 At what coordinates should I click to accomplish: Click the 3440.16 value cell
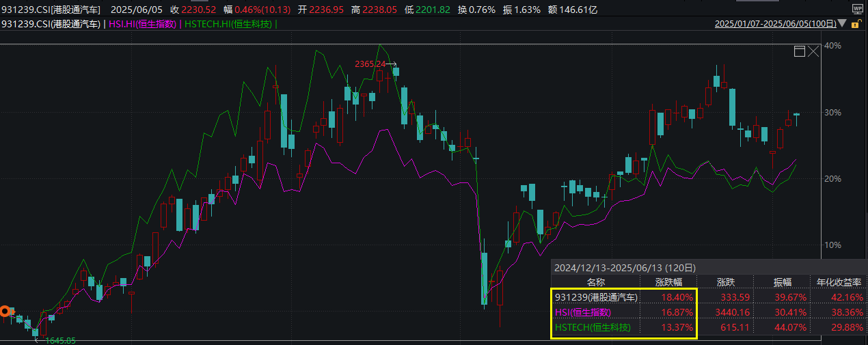coord(733,313)
